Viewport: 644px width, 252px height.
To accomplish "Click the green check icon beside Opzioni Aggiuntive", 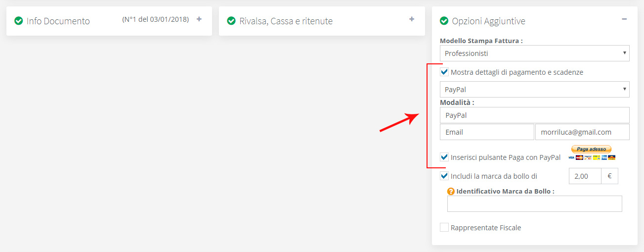I will (444, 21).
